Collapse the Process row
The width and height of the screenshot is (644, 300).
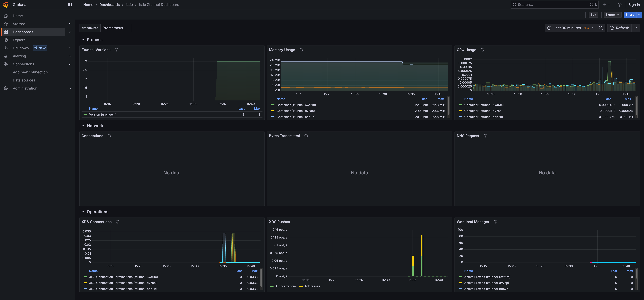pyautogui.click(x=83, y=39)
